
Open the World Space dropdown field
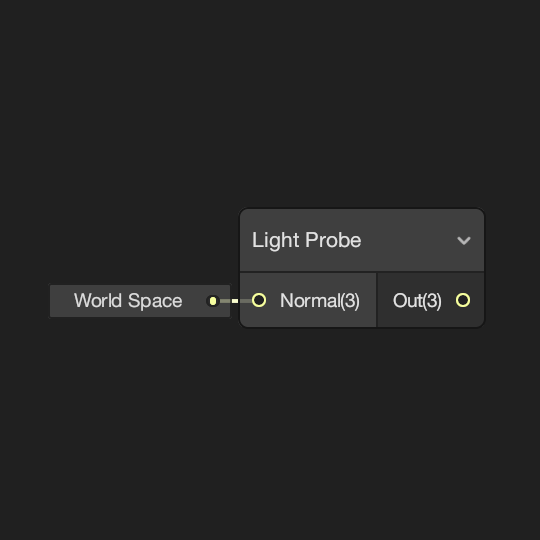click(140, 301)
